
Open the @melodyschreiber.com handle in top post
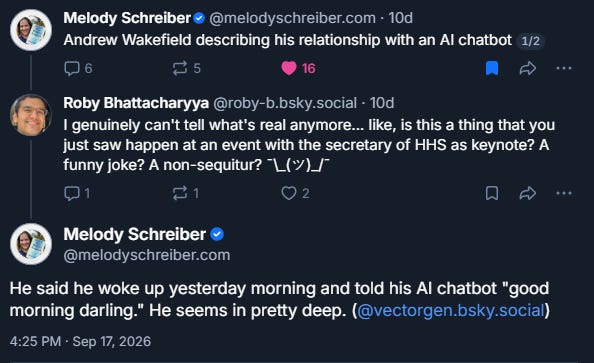coord(292,18)
